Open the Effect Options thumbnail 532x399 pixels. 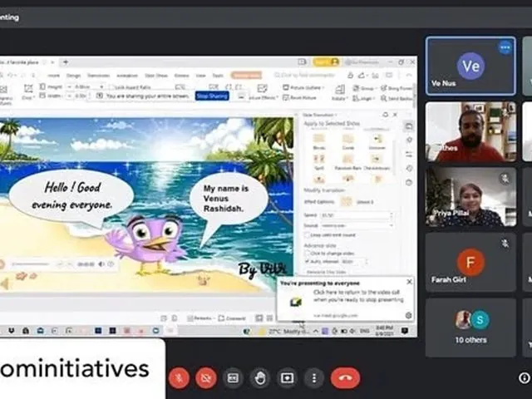pos(346,201)
